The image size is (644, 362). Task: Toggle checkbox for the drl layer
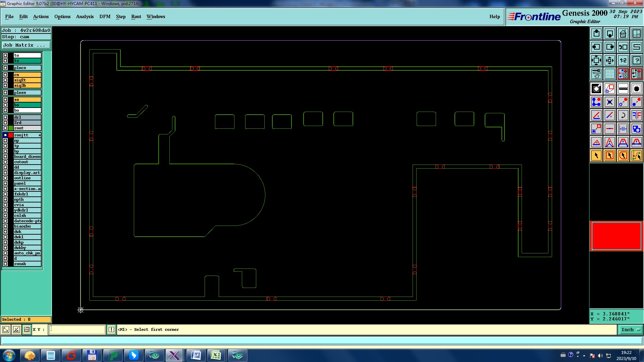(5, 117)
